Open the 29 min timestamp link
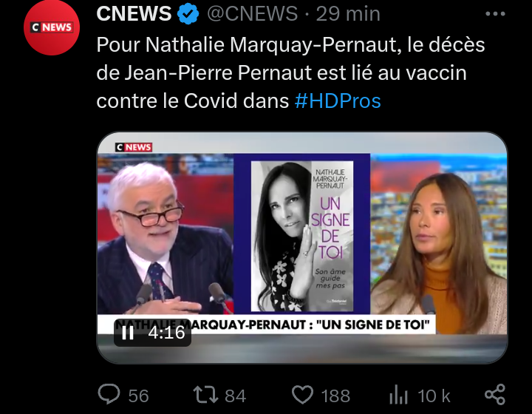 tap(348, 14)
